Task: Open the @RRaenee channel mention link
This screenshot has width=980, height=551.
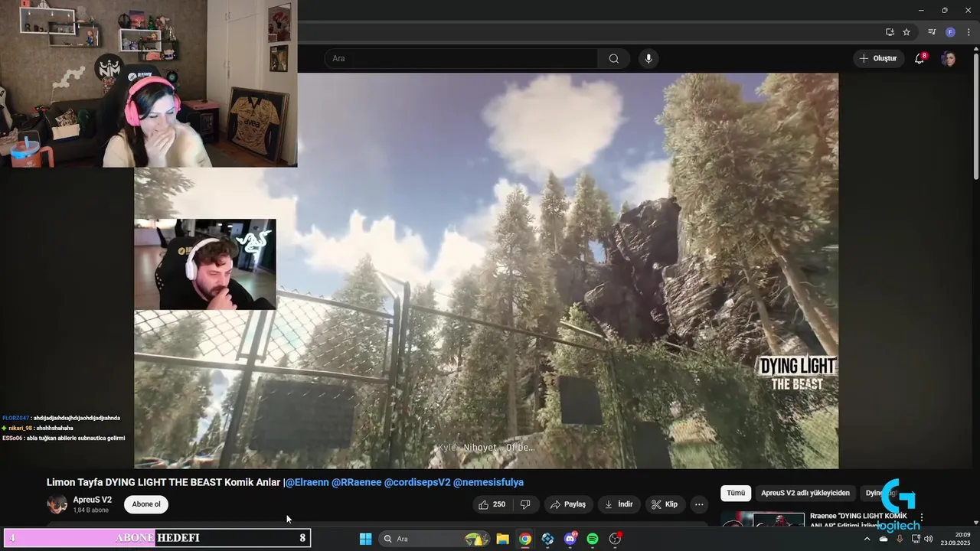Action: pos(356,482)
